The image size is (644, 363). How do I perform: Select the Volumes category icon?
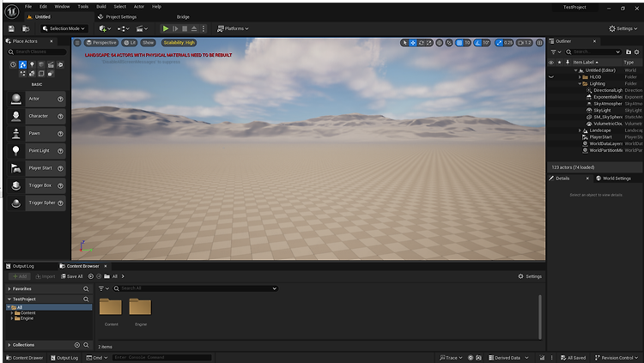coord(41,74)
